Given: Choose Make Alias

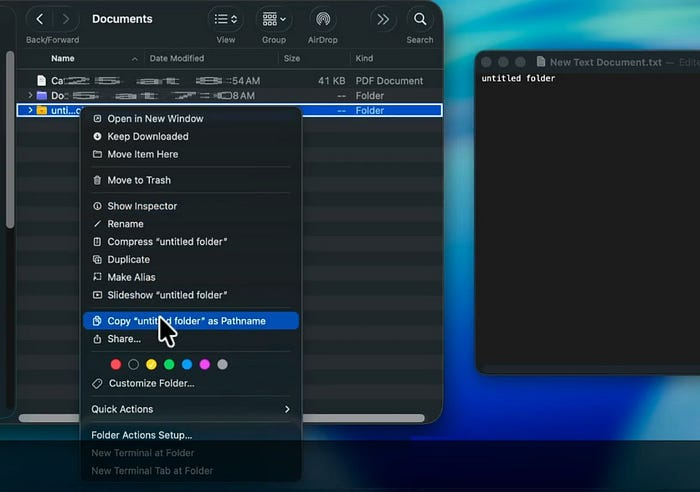Looking at the screenshot, I should coord(191,277).
